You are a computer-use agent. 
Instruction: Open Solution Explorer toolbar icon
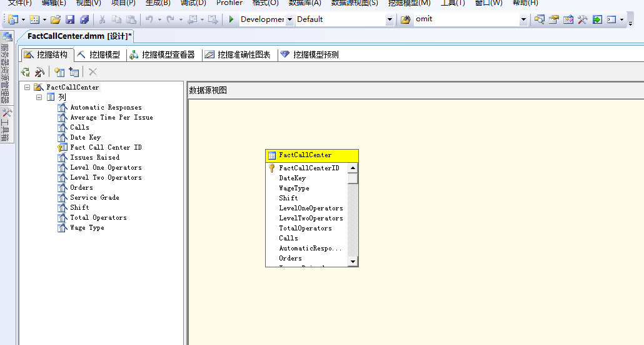point(539,19)
